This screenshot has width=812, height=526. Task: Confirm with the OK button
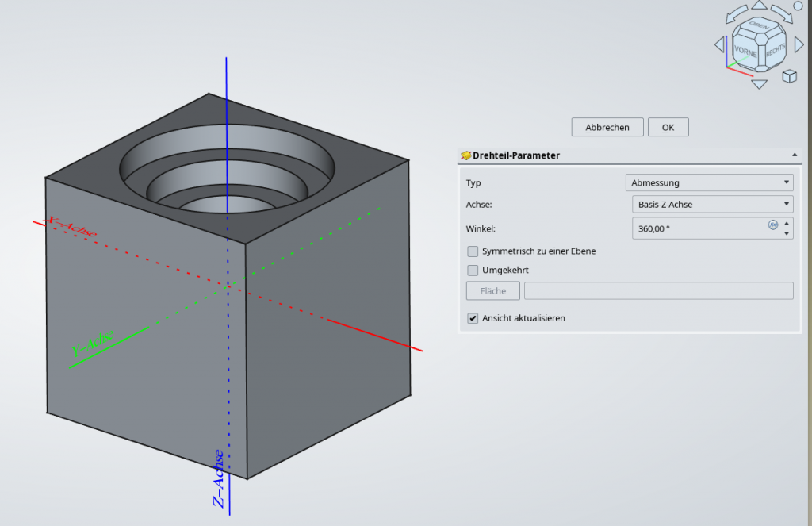(x=668, y=127)
